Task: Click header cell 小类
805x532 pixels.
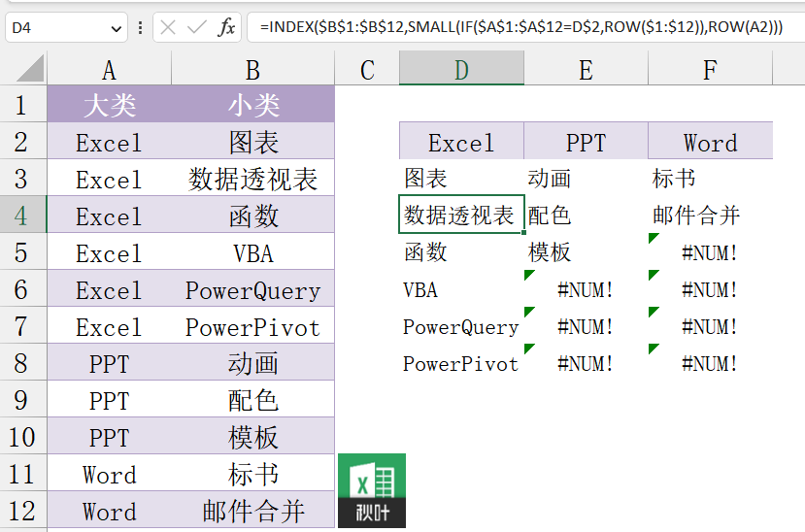Action: [252, 104]
